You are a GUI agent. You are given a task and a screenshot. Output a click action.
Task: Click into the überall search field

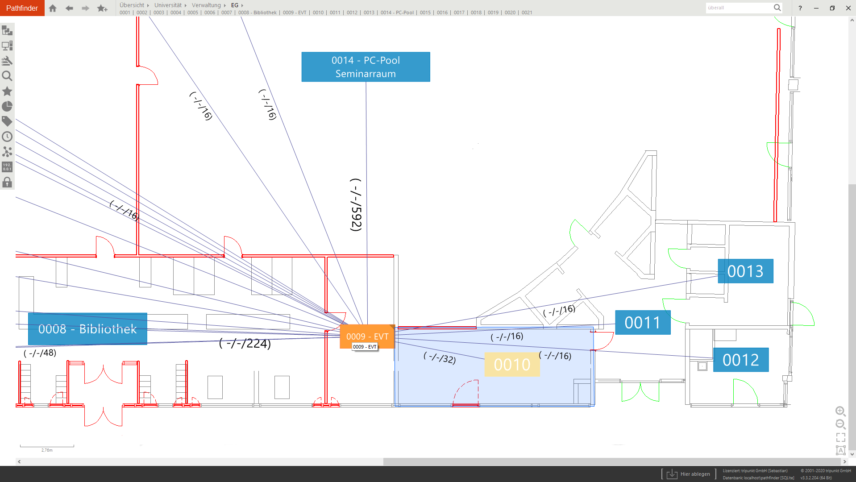(738, 7)
